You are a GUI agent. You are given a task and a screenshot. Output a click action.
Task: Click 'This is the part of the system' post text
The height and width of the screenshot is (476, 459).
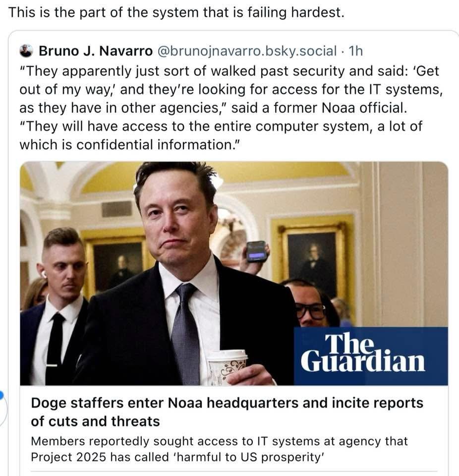pyautogui.click(x=176, y=12)
